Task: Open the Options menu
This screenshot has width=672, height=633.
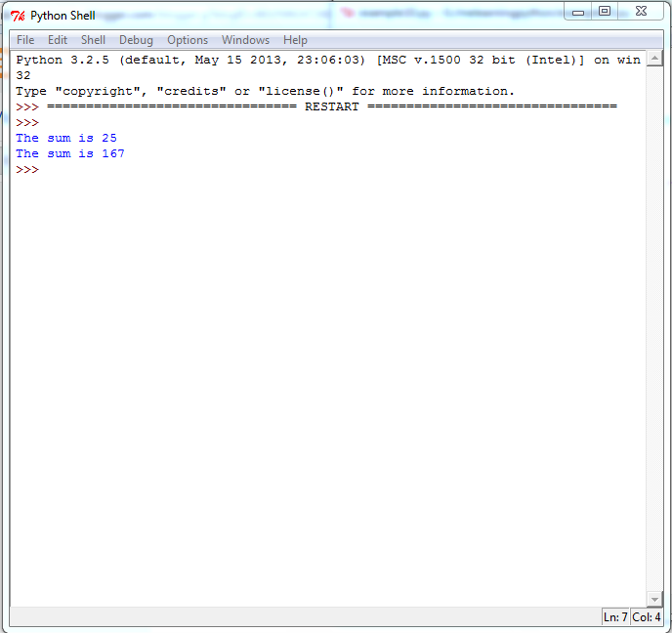Action: tap(188, 40)
